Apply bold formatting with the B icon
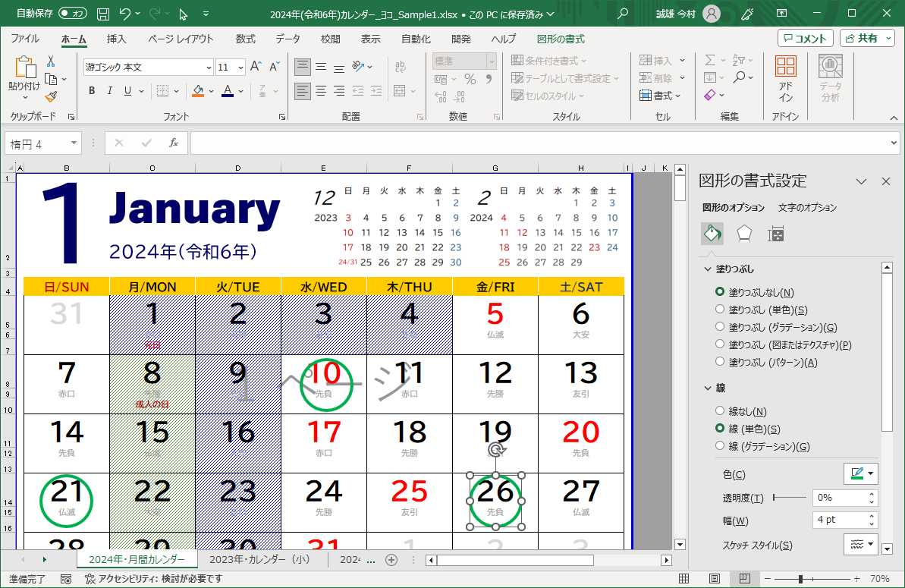Viewport: 905px width, 588px height. (x=92, y=91)
